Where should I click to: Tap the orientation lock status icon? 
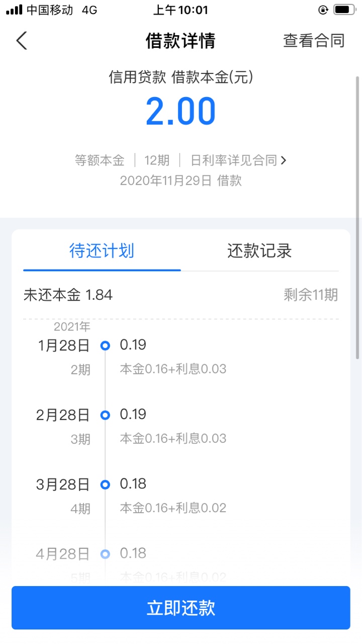(x=323, y=10)
